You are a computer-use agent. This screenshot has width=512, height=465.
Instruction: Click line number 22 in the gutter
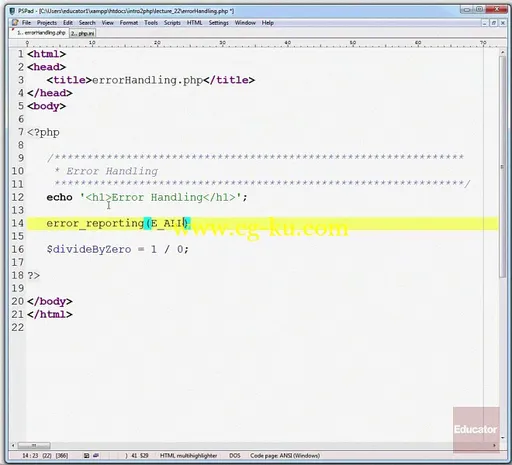click(x=18, y=328)
